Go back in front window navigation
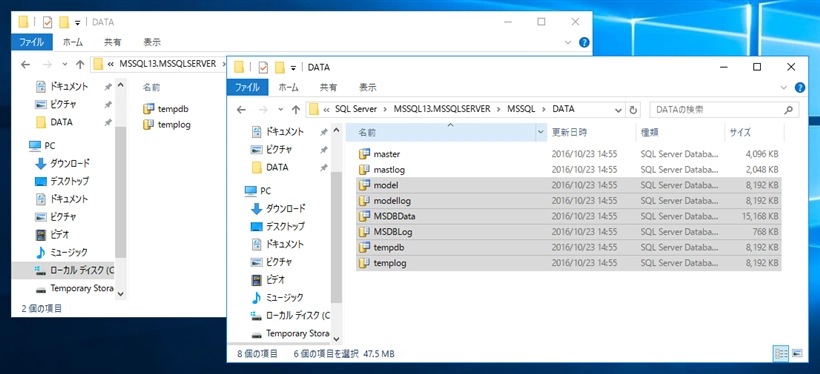Image resolution: width=820 pixels, height=374 pixels. [241, 110]
